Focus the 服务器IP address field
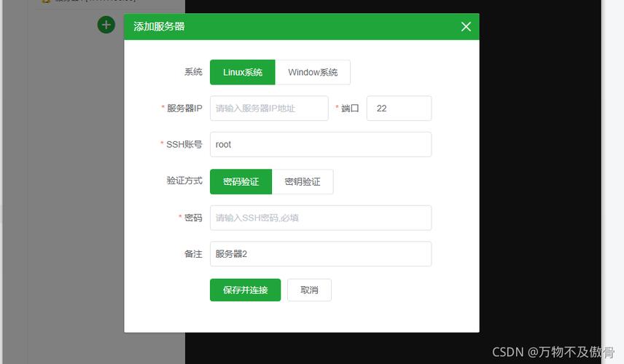Image resolution: width=624 pixels, height=364 pixels. [269, 108]
